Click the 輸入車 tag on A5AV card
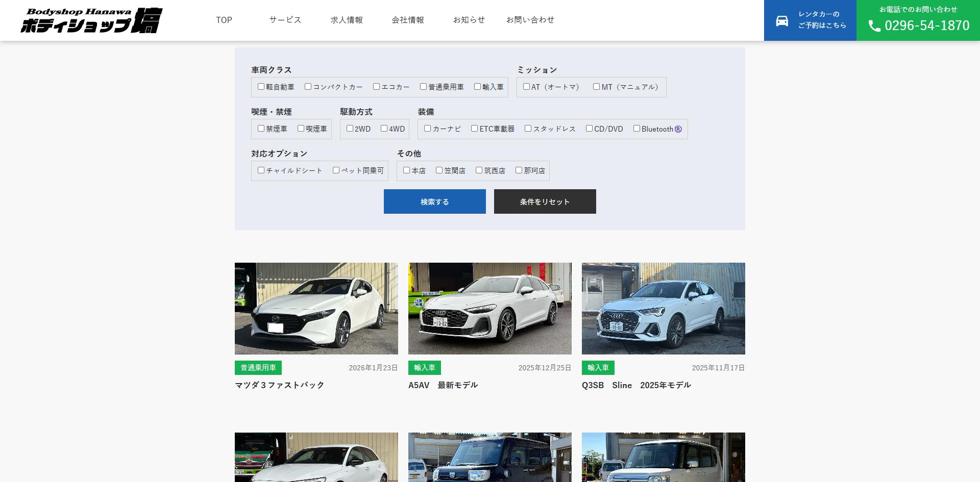This screenshot has width=980, height=482. pyautogui.click(x=425, y=368)
